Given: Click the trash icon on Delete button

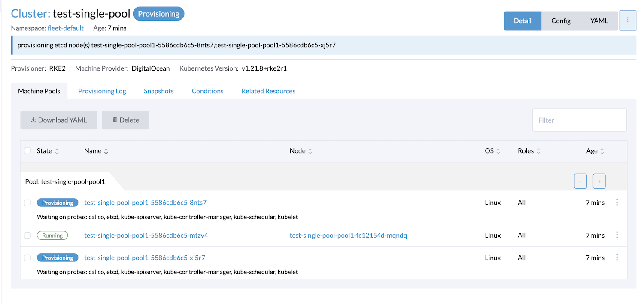Looking at the screenshot, I should point(113,120).
